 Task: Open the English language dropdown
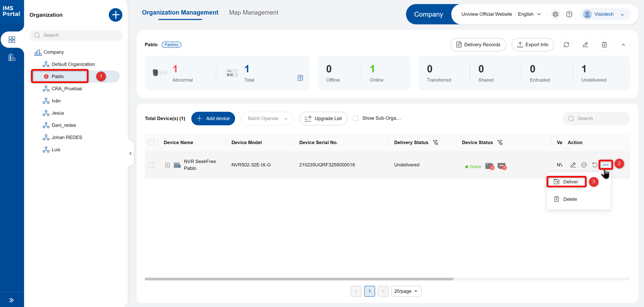[529, 14]
